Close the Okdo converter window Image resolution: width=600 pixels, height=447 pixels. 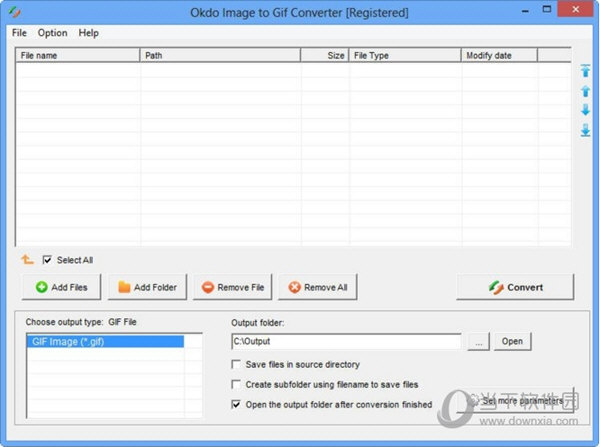(x=576, y=10)
